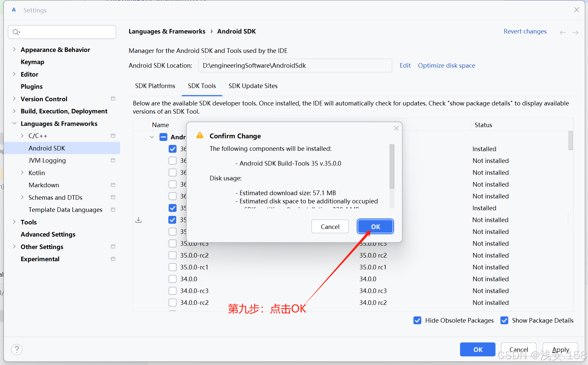588x365 pixels.
Task: Open Keymap settings page
Action: (x=32, y=62)
